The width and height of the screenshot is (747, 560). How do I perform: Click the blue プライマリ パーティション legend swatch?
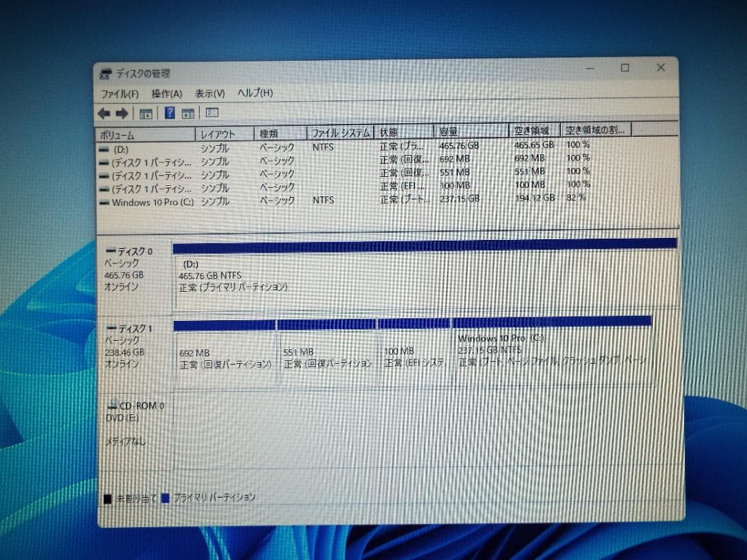coord(164,496)
